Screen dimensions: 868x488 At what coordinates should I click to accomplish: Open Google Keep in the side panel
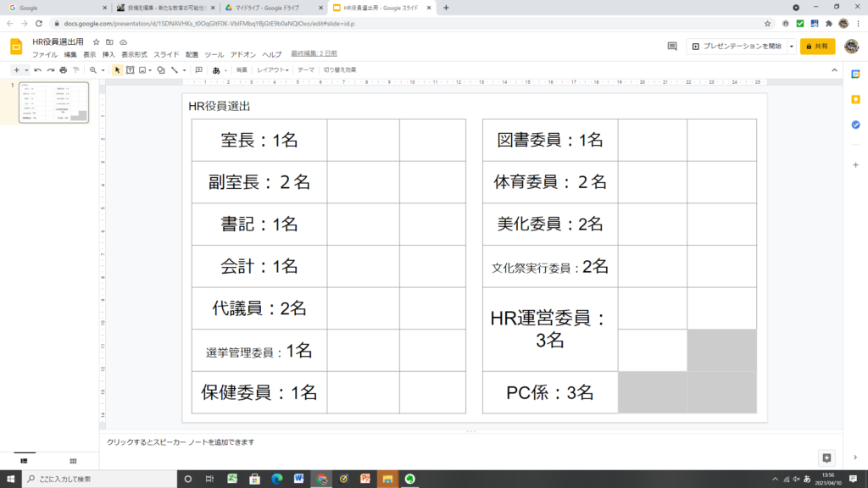855,99
